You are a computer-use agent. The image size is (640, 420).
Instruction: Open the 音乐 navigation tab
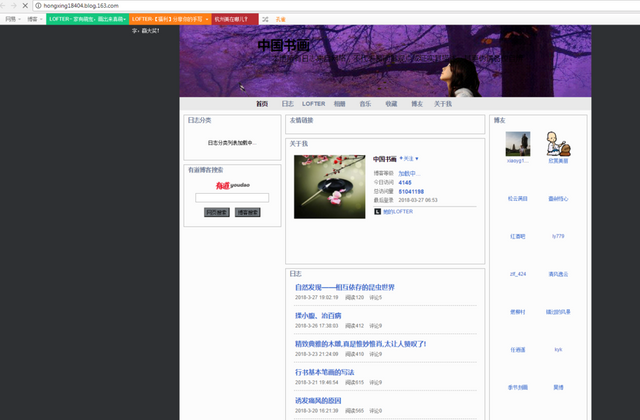click(365, 104)
